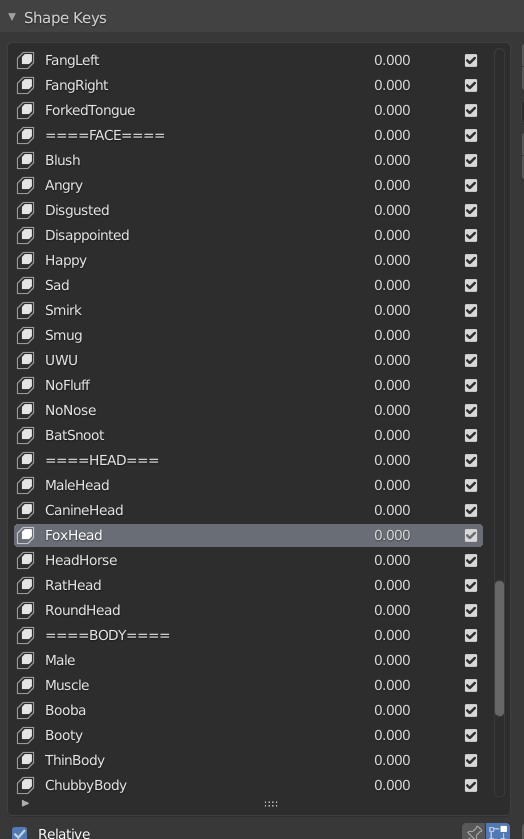524x839 pixels.
Task: Toggle the shape key edit mode icon
Action: pyautogui.click(x=498, y=832)
